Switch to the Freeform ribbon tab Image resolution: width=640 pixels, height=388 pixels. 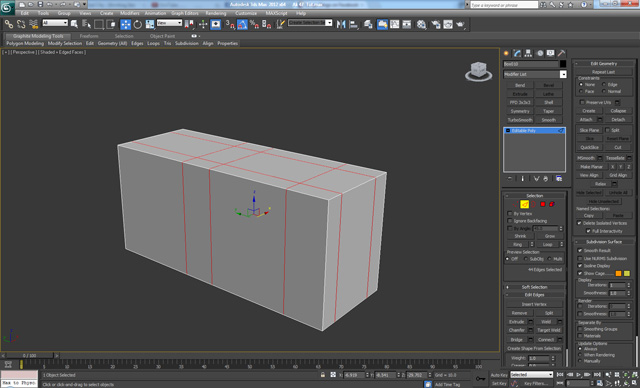click(x=89, y=36)
